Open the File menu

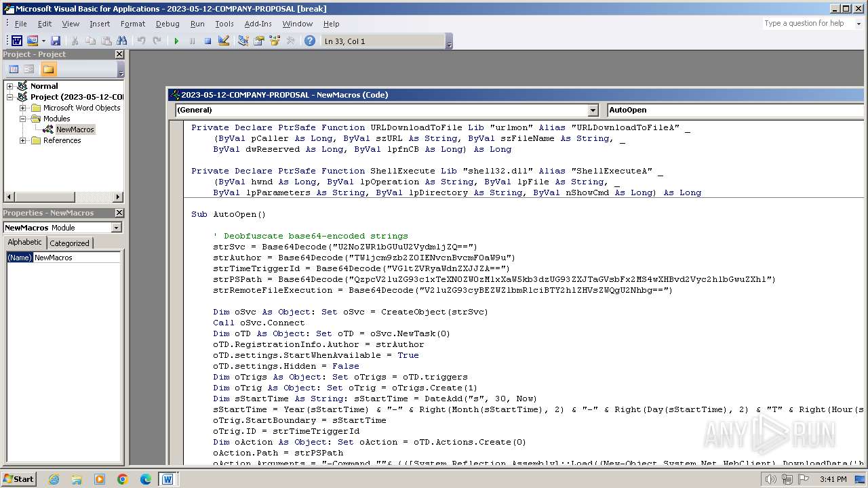pos(21,24)
